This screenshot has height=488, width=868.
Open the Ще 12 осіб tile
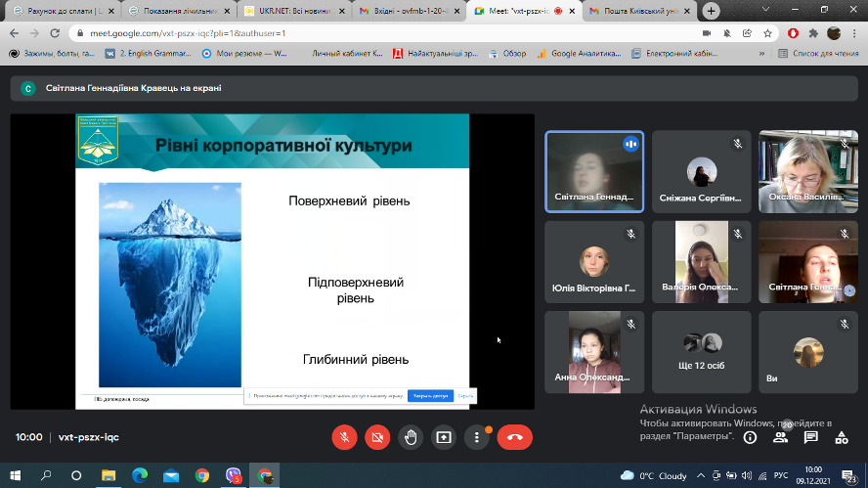702,352
